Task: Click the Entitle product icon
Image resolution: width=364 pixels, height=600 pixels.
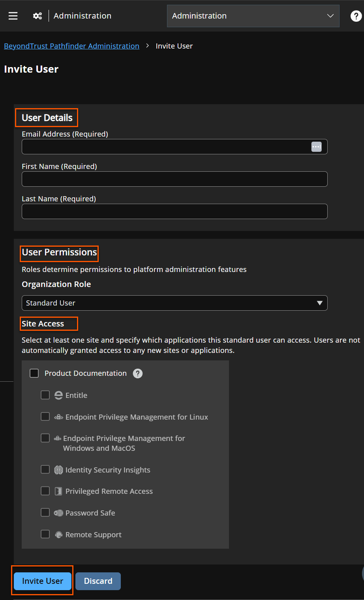Action: click(58, 395)
